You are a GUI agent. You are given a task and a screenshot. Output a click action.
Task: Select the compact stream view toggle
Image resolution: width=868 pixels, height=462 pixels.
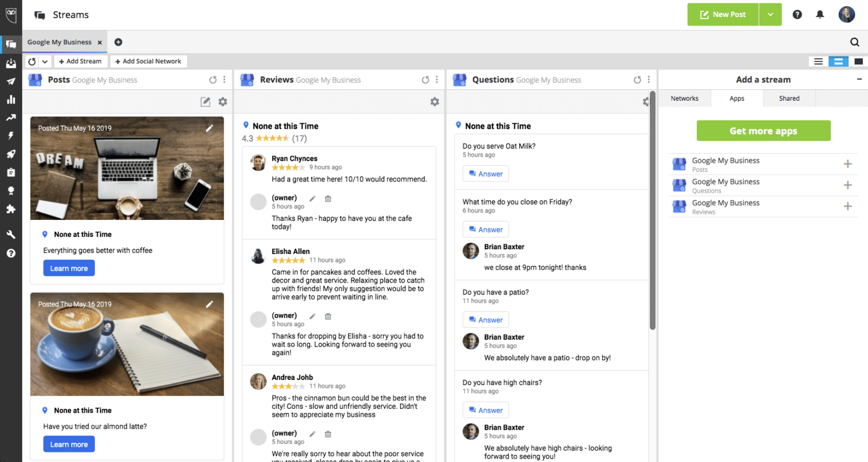pyautogui.click(x=838, y=61)
